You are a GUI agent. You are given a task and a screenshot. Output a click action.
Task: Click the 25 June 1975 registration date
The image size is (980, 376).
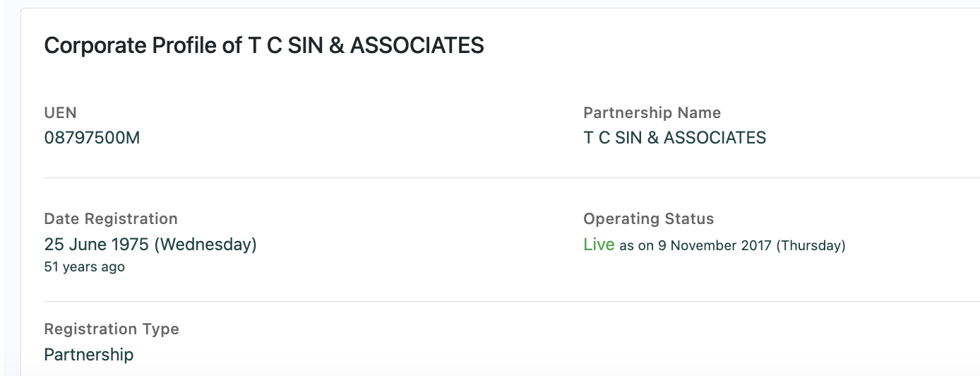point(96,245)
